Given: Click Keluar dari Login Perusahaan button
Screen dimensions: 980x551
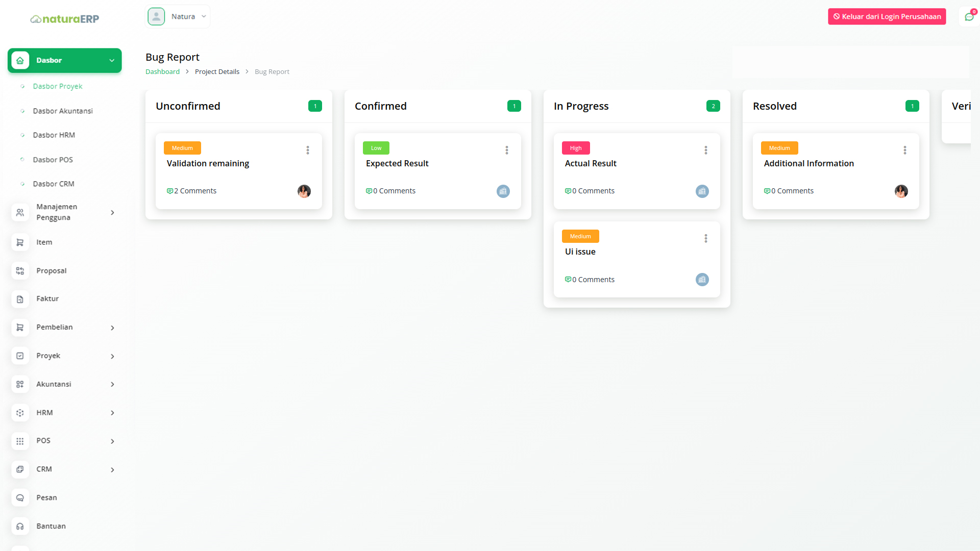Looking at the screenshot, I should tap(887, 16).
